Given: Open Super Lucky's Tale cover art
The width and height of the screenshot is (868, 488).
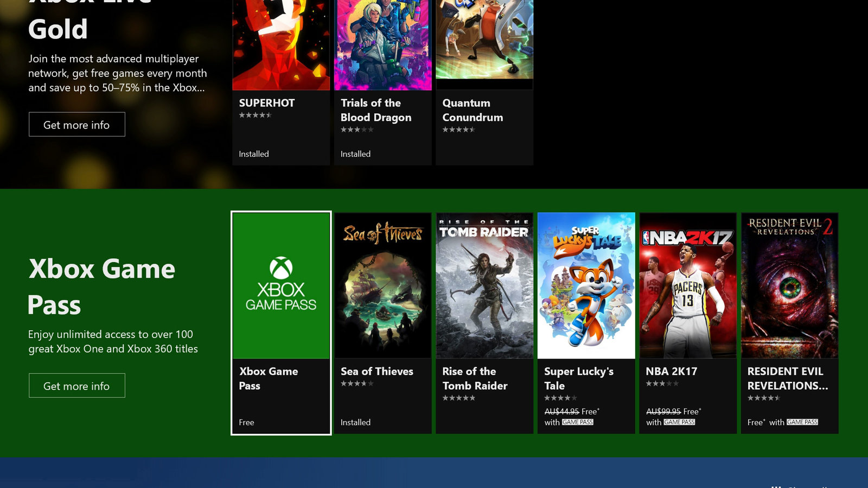Looking at the screenshot, I should 586,286.
